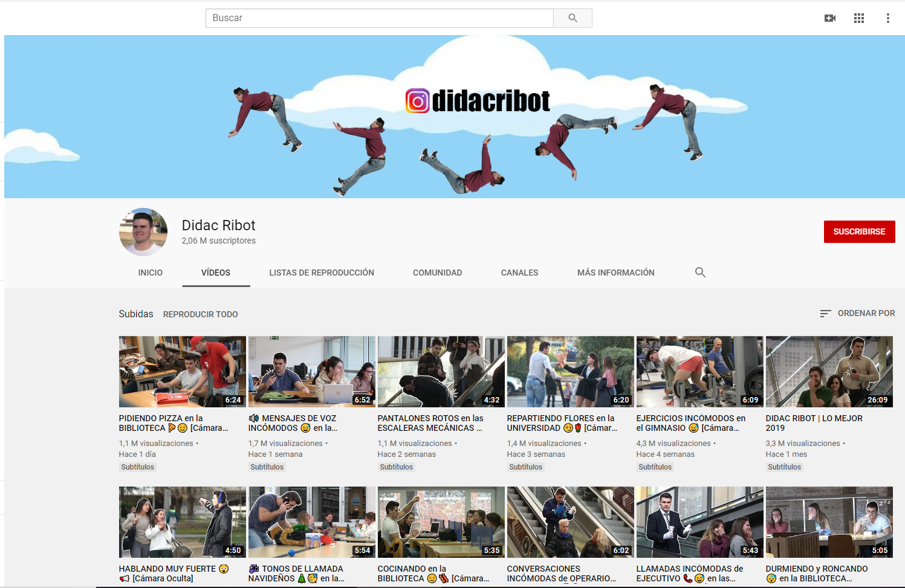Click the Didac Ribot channel name
Image resolution: width=905 pixels, height=588 pixels.
(218, 225)
